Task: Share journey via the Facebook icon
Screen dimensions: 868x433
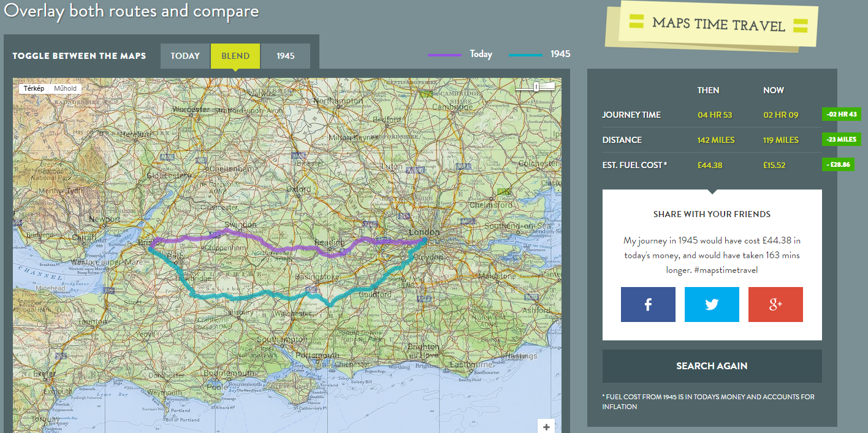Action: tap(648, 305)
